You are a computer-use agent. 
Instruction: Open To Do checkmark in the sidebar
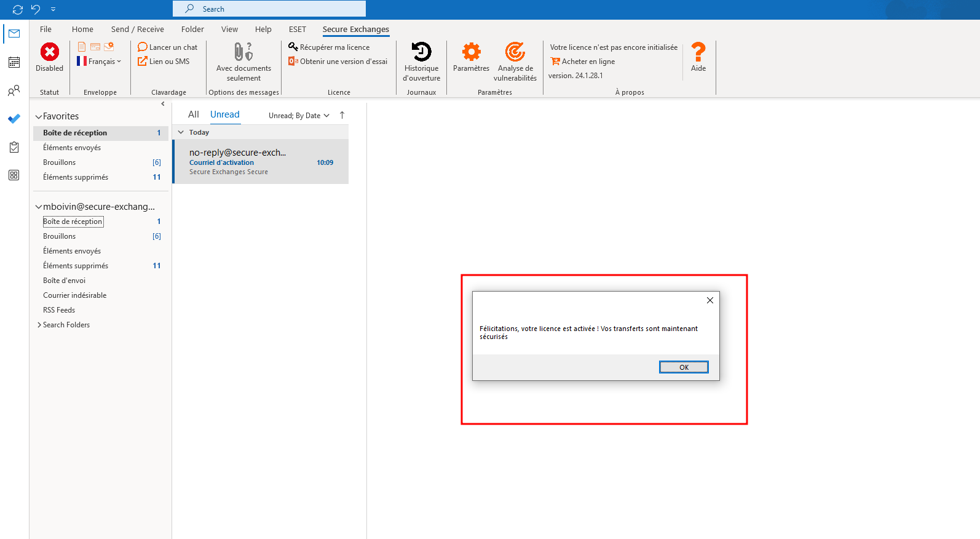coord(14,119)
